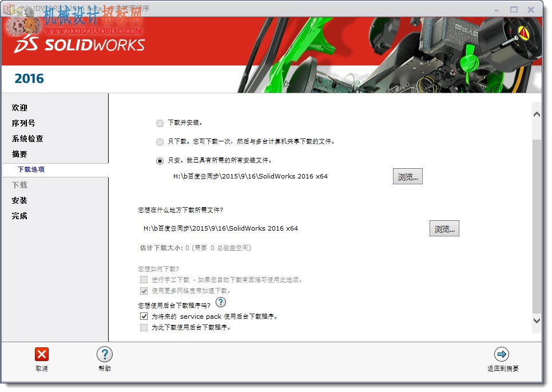Screen dimensions: 552x392
Task: Click the install files path under 只安装
Action: [x=251, y=176]
